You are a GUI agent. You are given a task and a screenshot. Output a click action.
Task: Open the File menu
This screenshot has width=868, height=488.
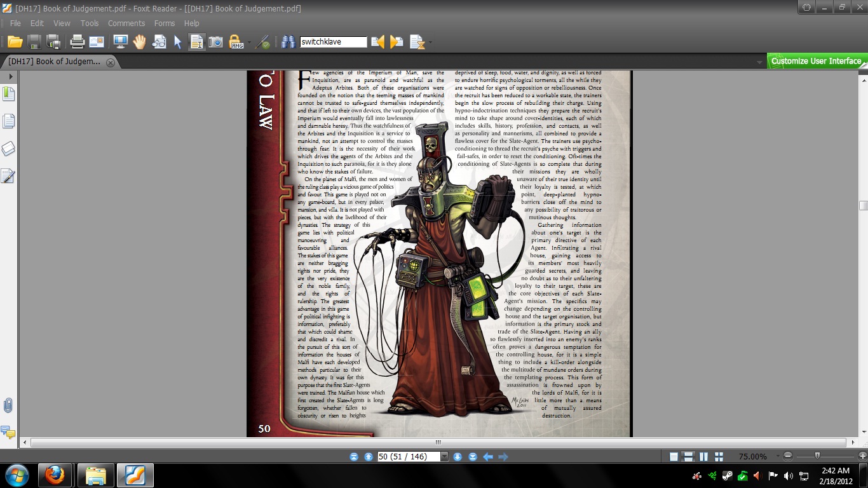coord(15,23)
